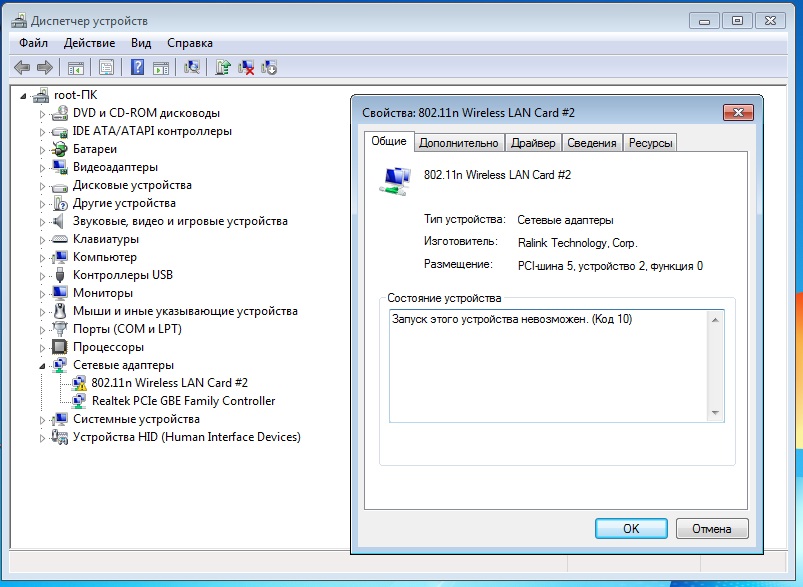Click the status box scrollbar down arrow
803x587 pixels.
pyautogui.click(x=715, y=412)
